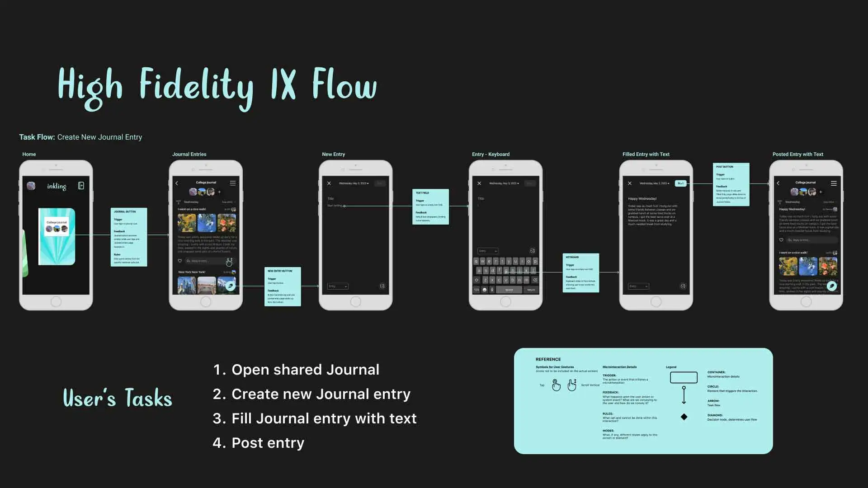868x488 pixels.
Task: Scroll the Journal Entries list
Action: tap(229, 261)
